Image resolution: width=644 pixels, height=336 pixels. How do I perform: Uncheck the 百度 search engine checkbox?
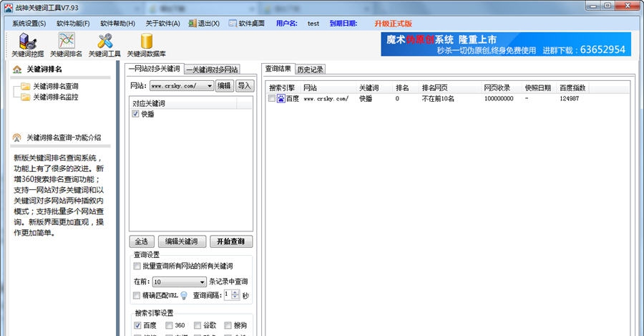[x=137, y=325]
